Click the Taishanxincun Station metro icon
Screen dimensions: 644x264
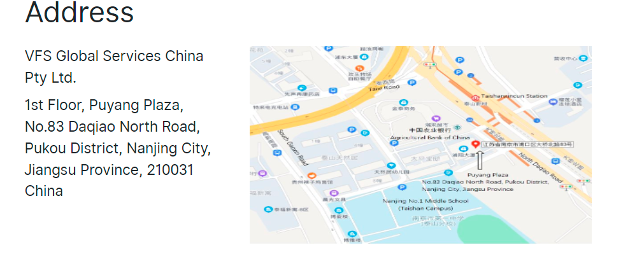coord(476,97)
